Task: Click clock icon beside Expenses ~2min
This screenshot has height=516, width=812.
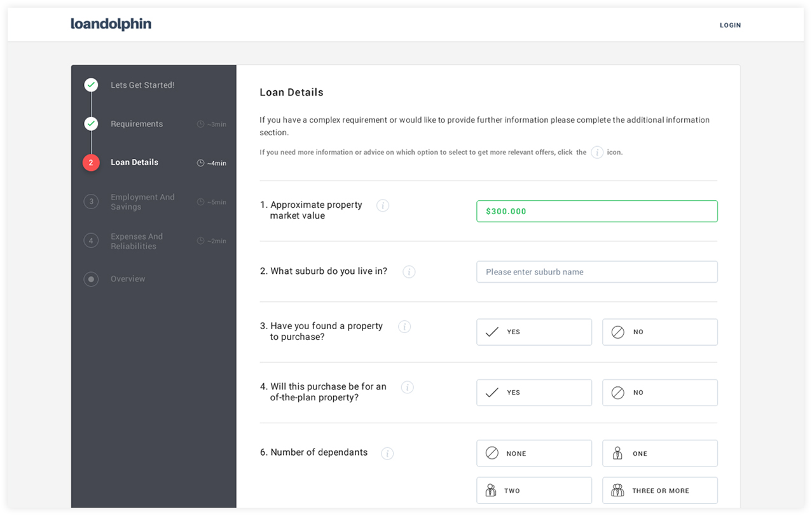Action: (x=200, y=241)
